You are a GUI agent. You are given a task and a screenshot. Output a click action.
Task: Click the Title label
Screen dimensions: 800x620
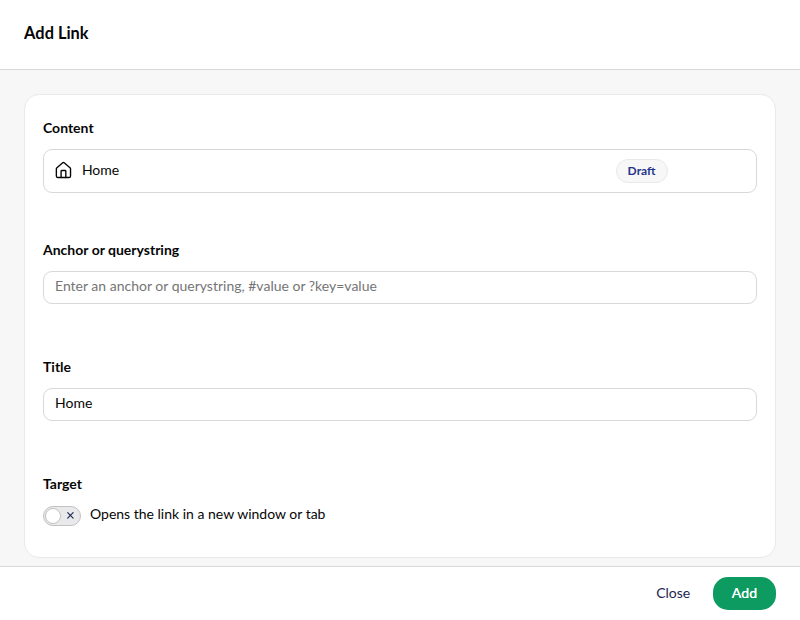(57, 367)
